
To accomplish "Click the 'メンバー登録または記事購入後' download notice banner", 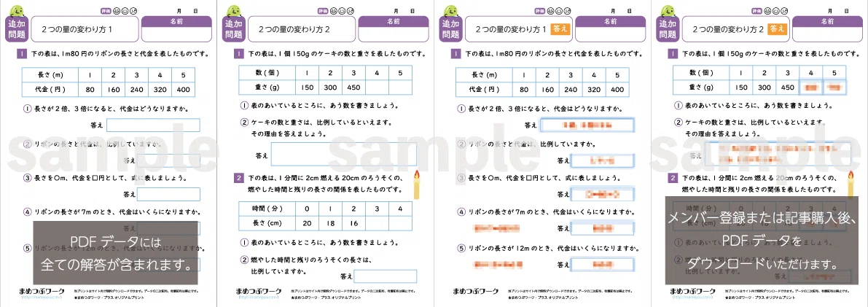I will (x=762, y=241).
